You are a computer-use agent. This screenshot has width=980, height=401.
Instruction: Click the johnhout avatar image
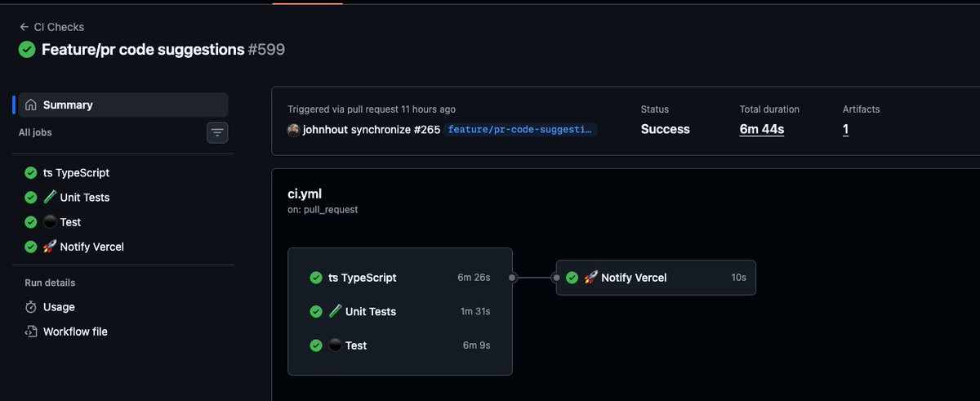[x=293, y=130]
